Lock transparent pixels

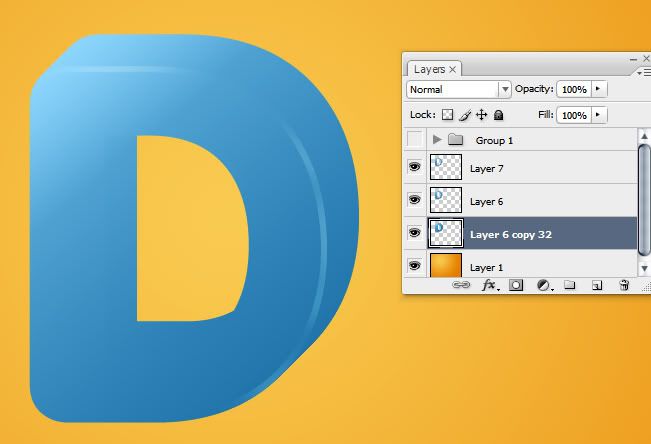(447, 115)
